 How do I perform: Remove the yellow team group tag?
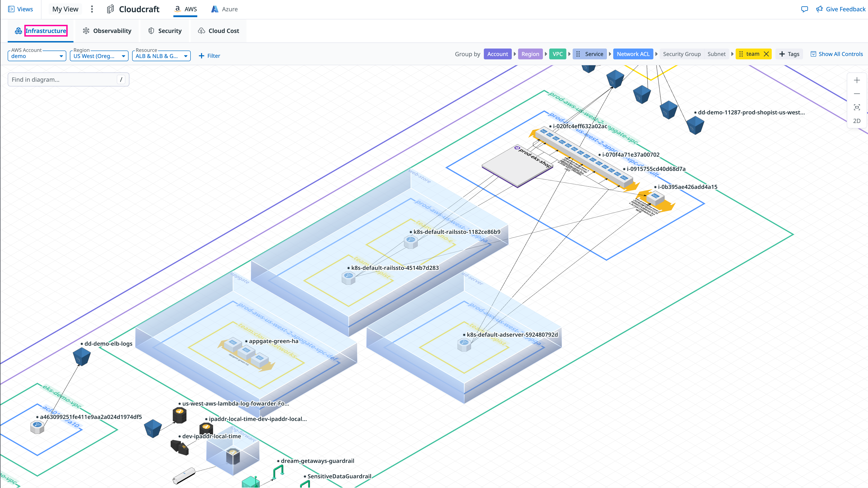pos(766,54)
